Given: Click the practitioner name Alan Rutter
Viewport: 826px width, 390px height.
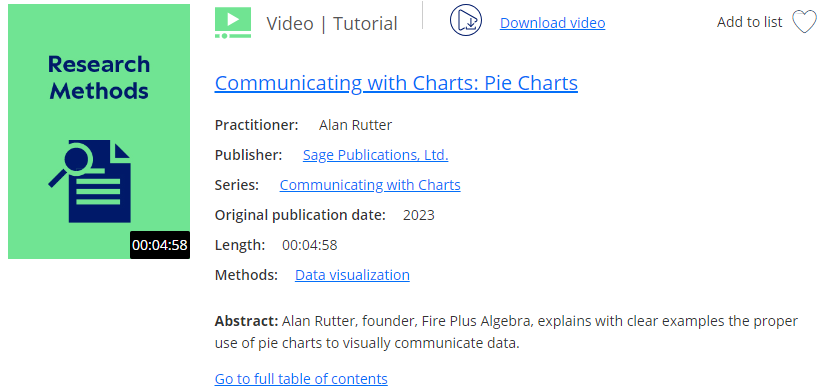Looking at the screenshot, I should tap(356, 125).
